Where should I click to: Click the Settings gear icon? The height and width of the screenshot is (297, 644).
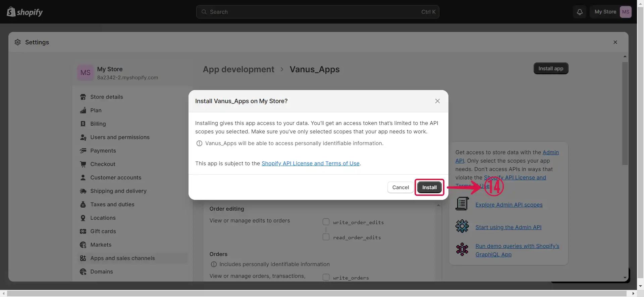18,42
